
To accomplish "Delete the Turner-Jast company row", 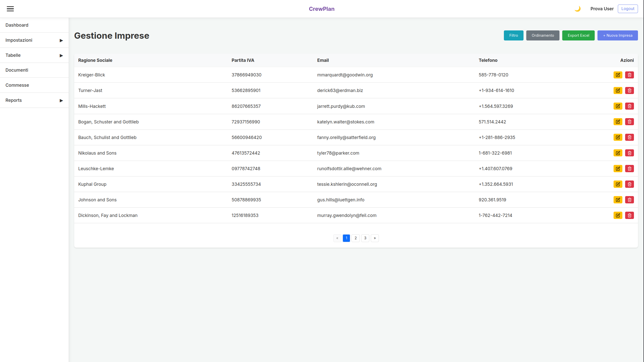I will pos(629,90).
